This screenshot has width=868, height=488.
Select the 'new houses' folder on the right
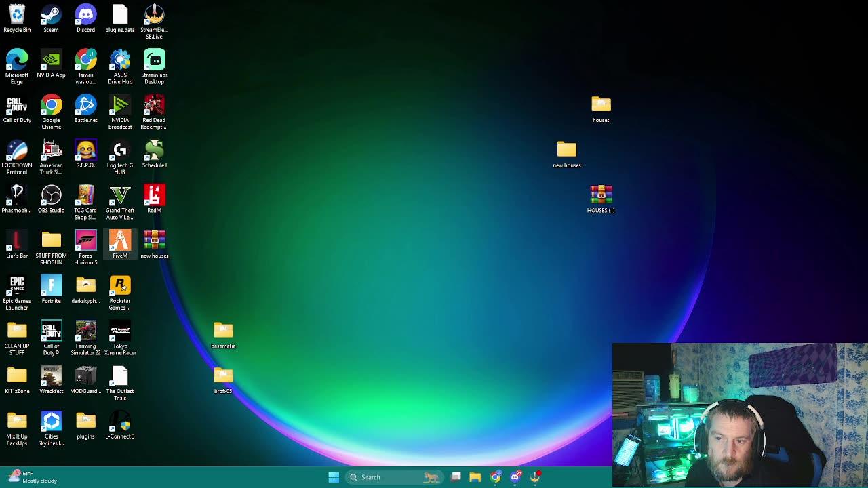(x=567, y=155)
